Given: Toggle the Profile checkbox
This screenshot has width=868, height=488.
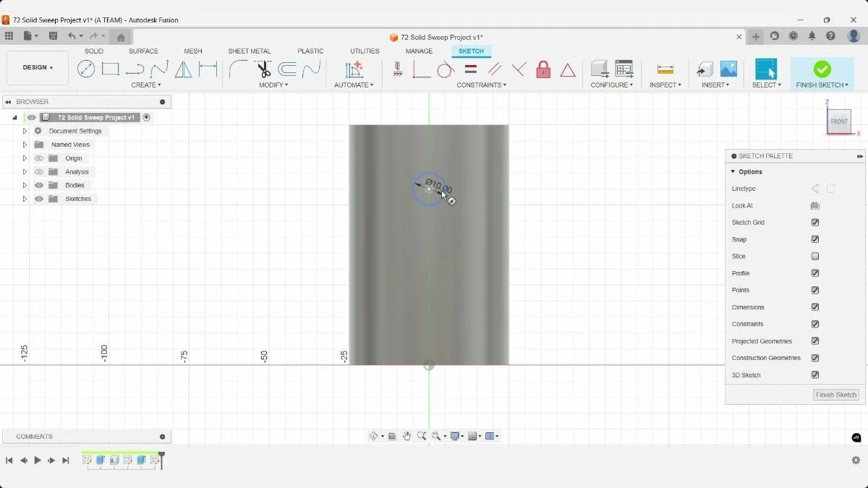Looking at the screenshot, I should click(815, 273).
